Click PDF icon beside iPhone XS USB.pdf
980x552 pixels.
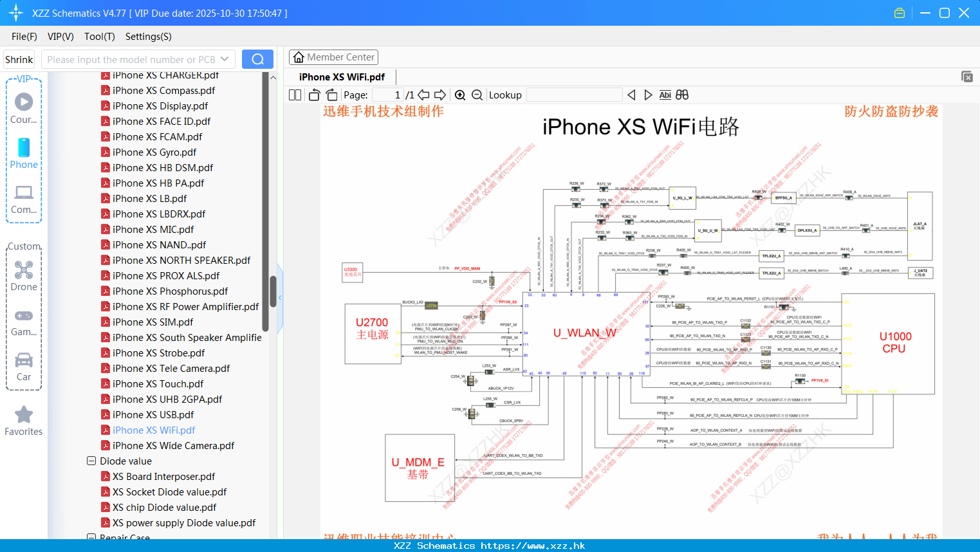point(106,414)
